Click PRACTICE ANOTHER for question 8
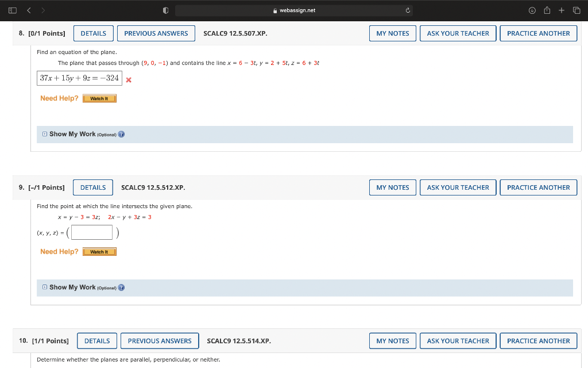588x368 pixels. pyautogui.click(x=539, y=33)
